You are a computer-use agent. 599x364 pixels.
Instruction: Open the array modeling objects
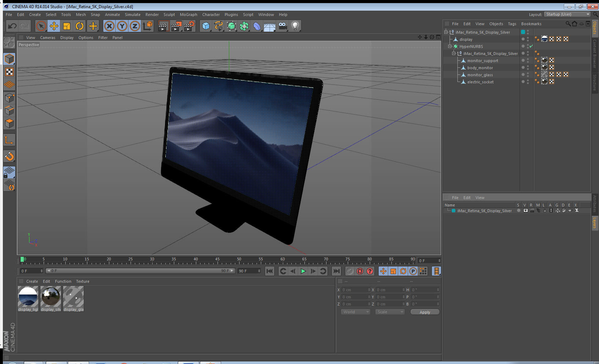pyautogui.click(x=244, y=26)
